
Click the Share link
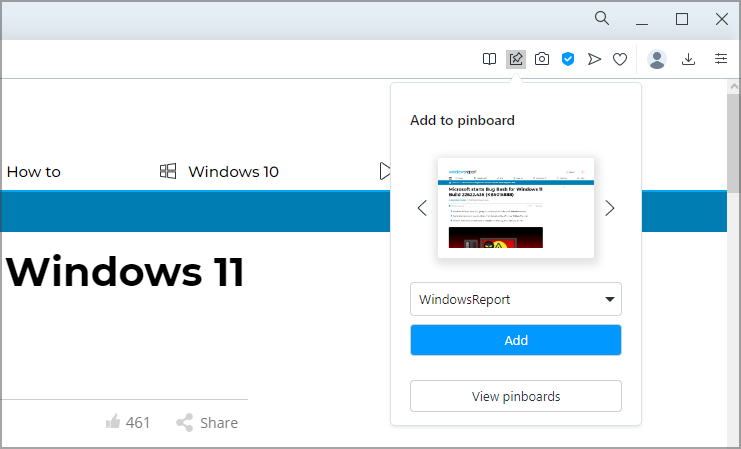pos(219,423)
